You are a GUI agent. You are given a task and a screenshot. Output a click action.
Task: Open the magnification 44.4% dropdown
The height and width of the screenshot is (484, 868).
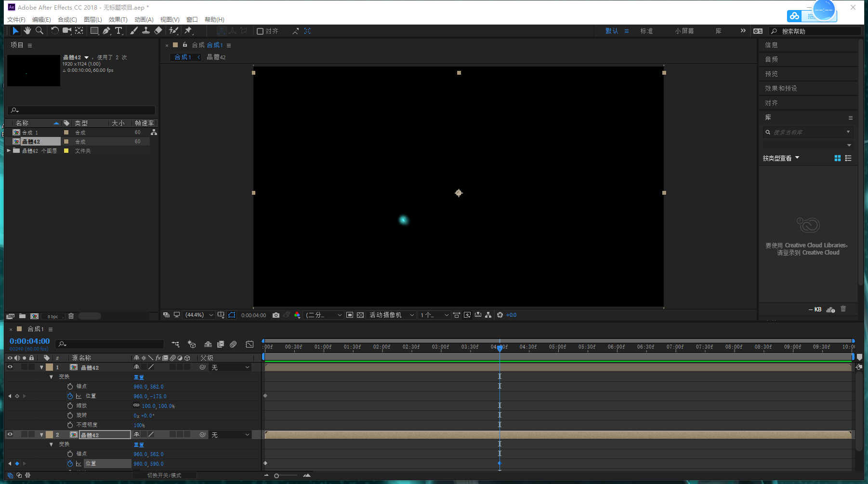pos(199,315)
